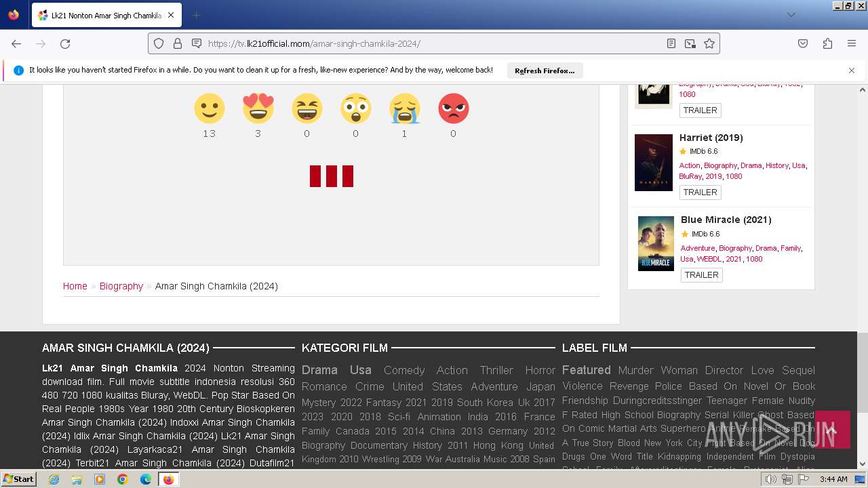The height and width of the screenshot is (488, 868).
Task: Bookmark this page with the star icon
Action: (x=709, y=43)
